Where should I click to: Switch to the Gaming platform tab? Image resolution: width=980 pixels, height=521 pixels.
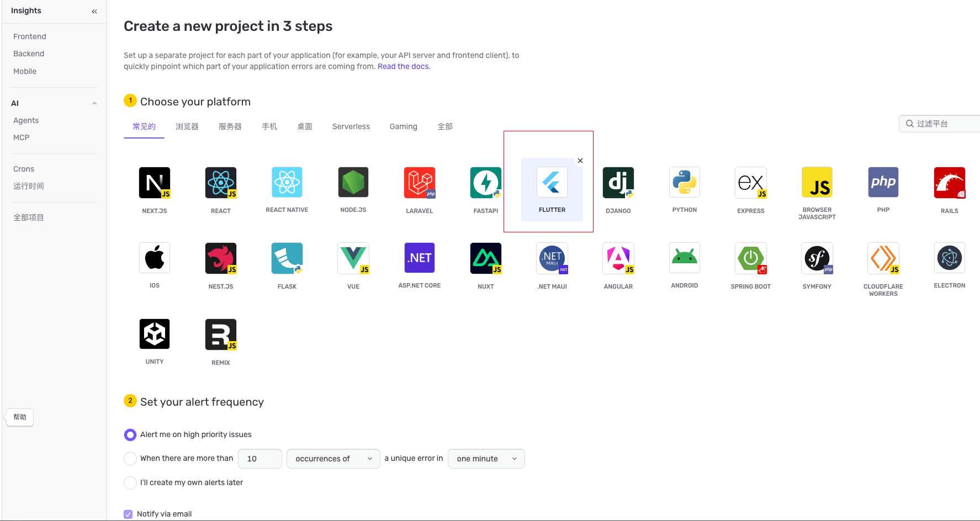click(404, 126)
